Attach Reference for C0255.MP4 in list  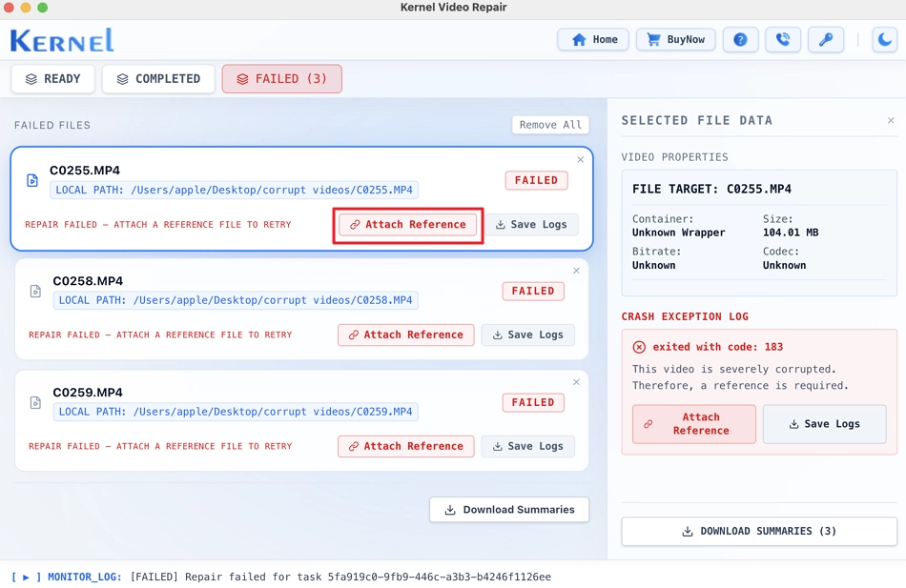(408, 225)
